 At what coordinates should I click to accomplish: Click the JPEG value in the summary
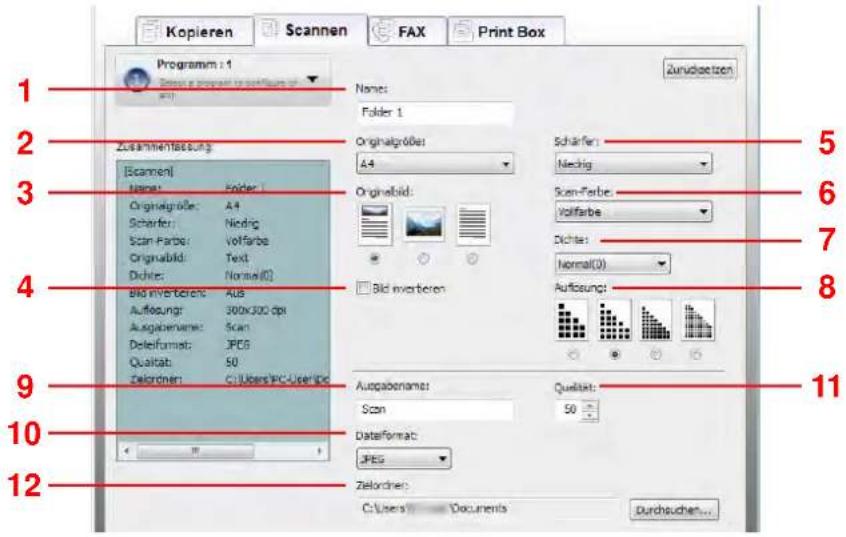[237, 345]
